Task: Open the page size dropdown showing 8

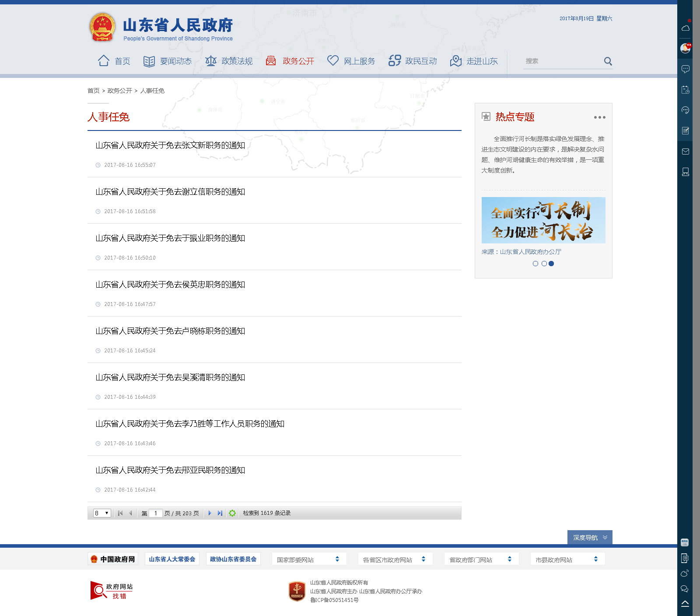Action: [101, 513]
